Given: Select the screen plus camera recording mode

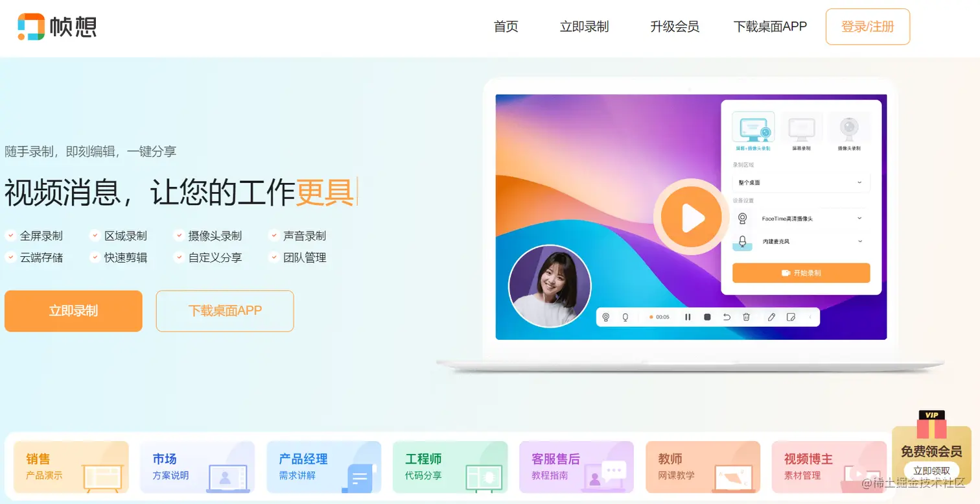Looking at the screenshot, I should tap(753, 132).
